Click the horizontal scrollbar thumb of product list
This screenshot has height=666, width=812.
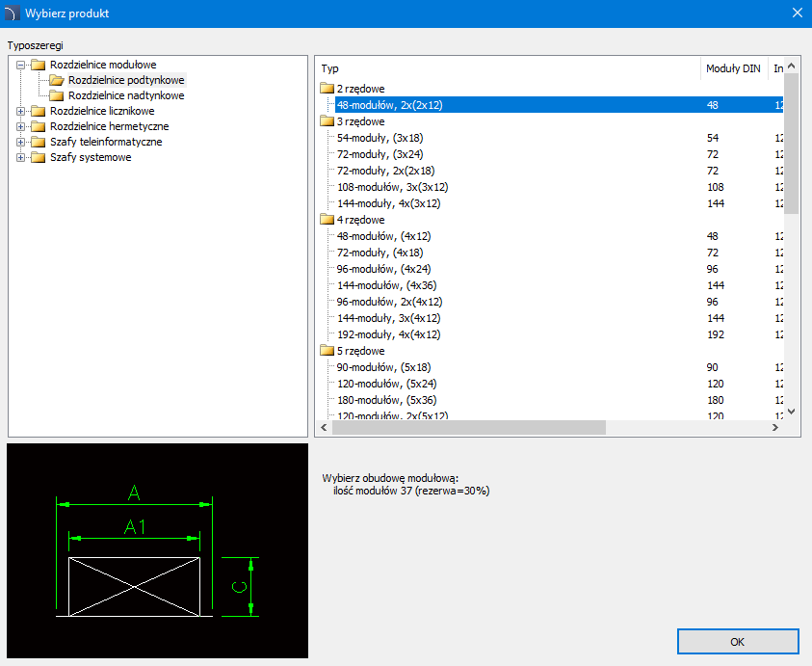pyautogui.click(x=469, y=428)
